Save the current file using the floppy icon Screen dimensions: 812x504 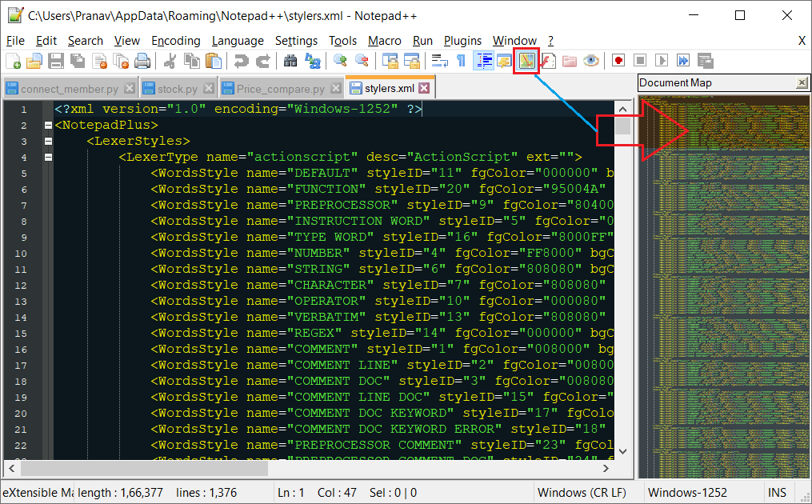pos(56,61)
